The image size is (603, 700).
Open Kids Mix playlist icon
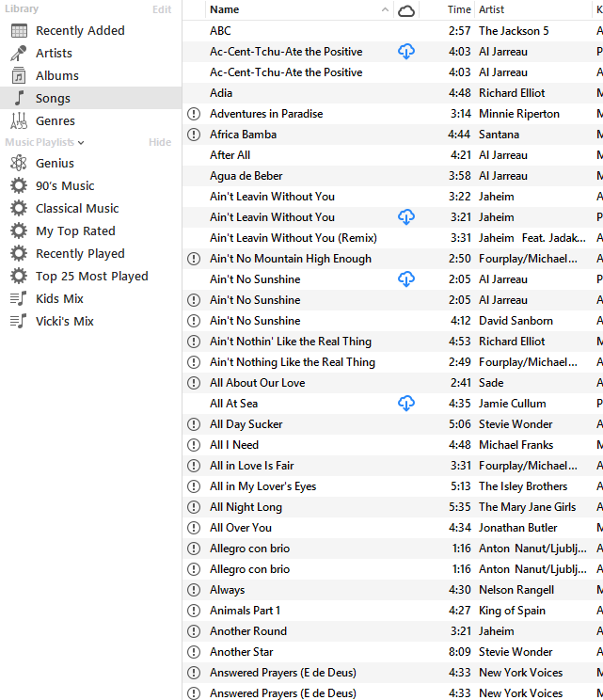pos(19,298)
